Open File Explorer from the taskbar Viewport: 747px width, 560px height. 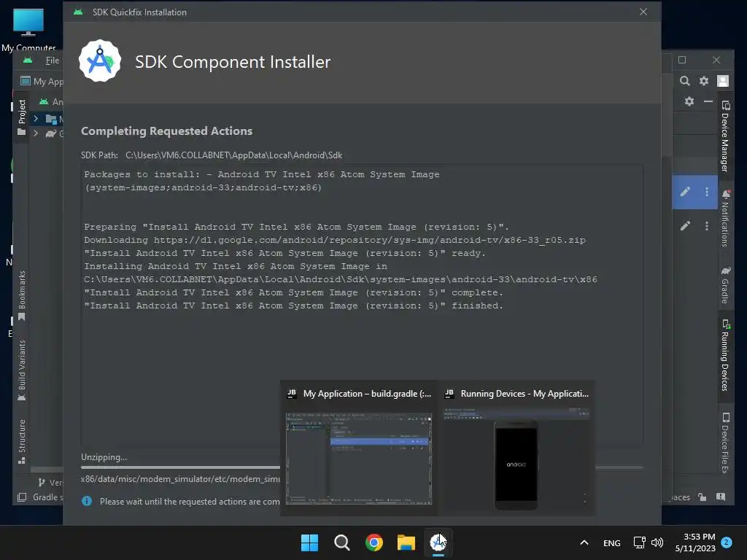point(406,542)
